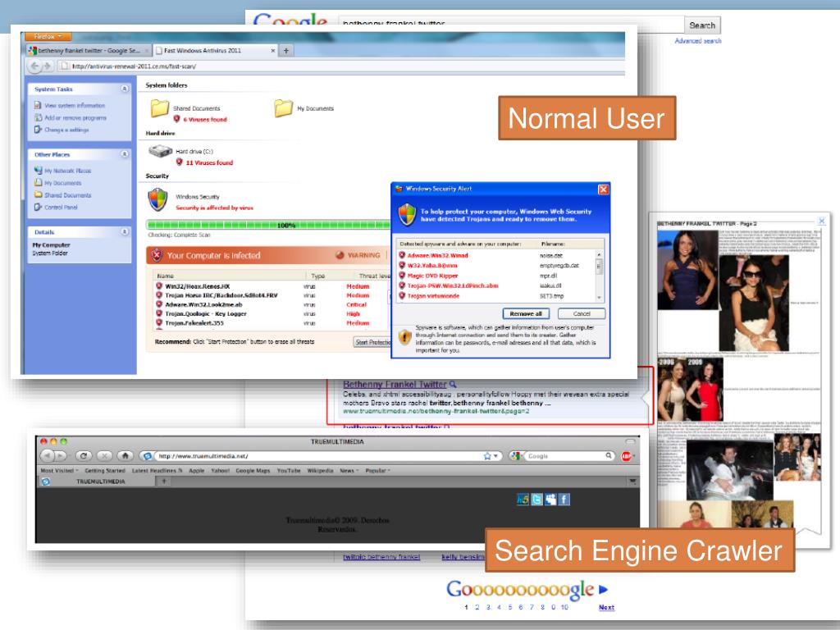Close the page preview pane

(x=822, y=221)
